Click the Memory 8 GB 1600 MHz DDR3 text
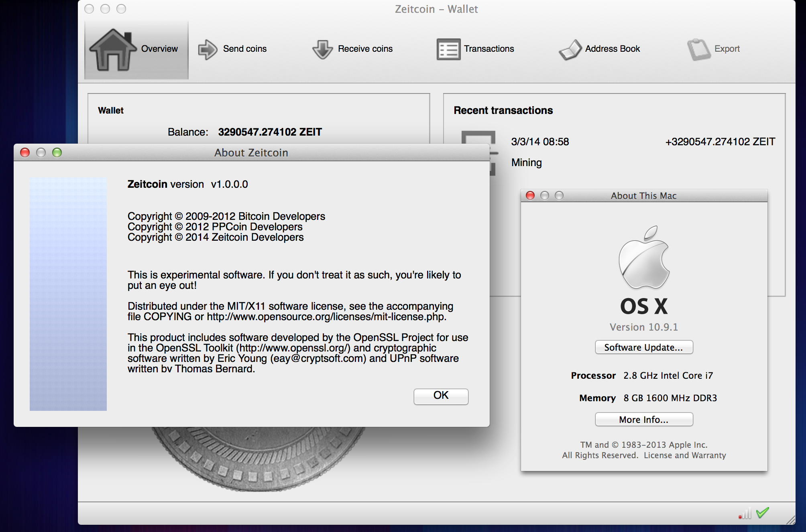This screenshot has width=806, height=532. 648,398
